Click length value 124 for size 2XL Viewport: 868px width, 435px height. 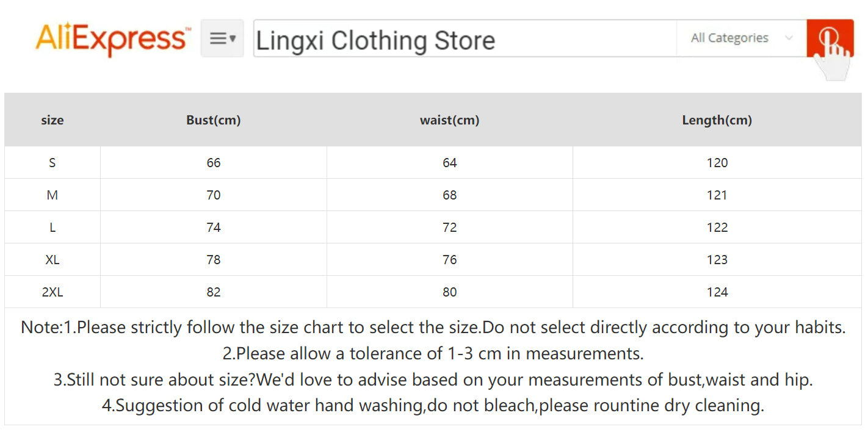click(717, 292)
